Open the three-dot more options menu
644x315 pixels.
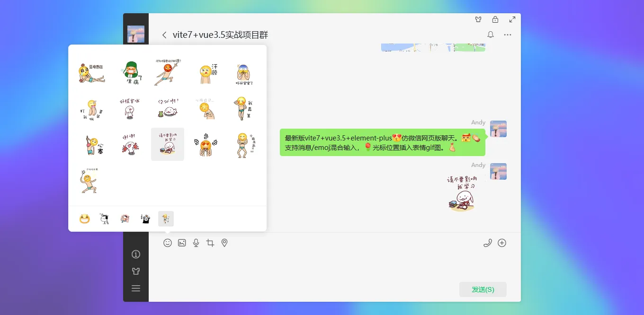pos(508,35)
